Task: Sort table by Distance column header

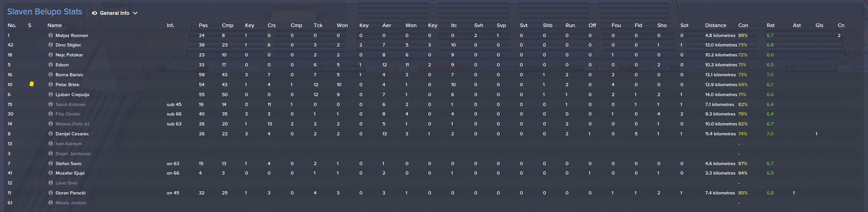Action: click(x=715, y=25)
